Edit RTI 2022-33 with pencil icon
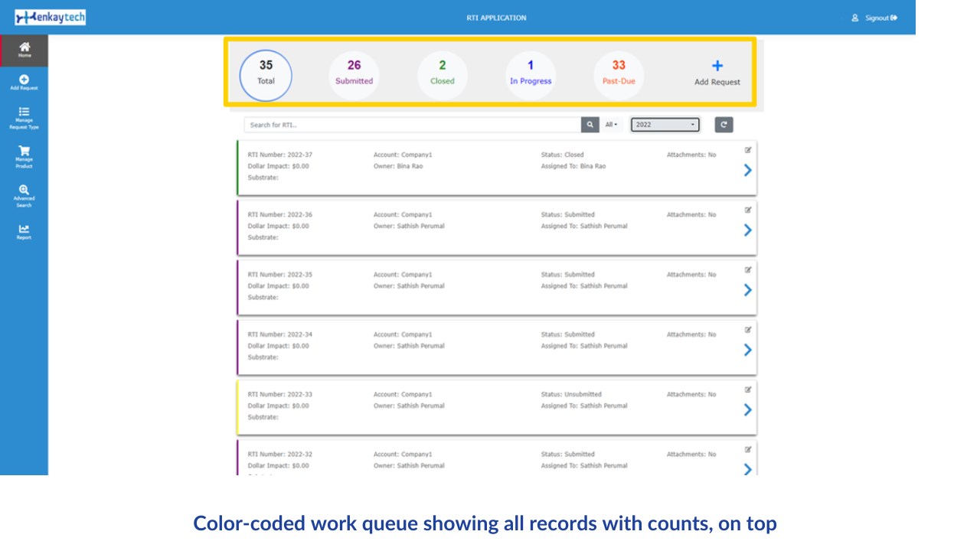 click(748, 390)
